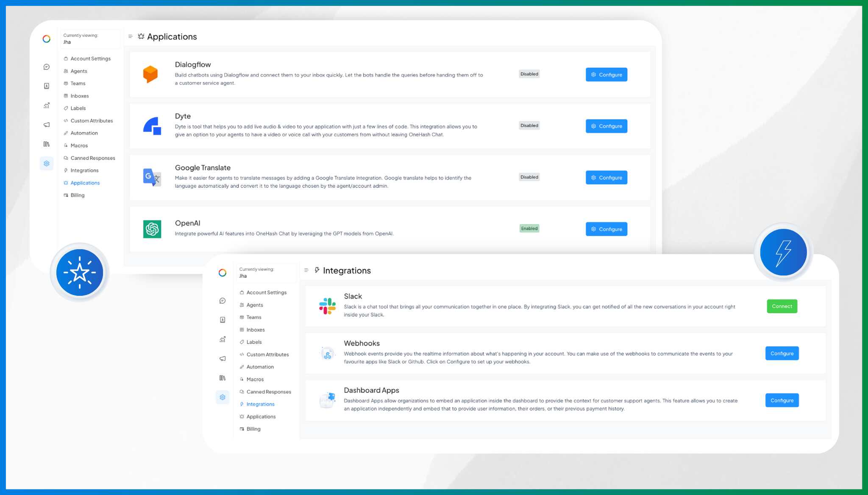Click the Webhooks logo icon

pos(327,353)
